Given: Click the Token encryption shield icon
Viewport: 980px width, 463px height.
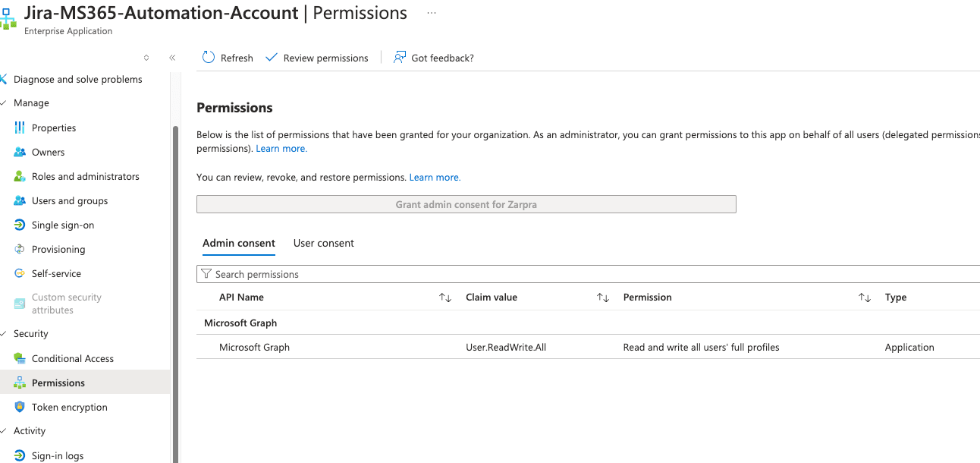Looking at the screenshot, I should point(20,407).
